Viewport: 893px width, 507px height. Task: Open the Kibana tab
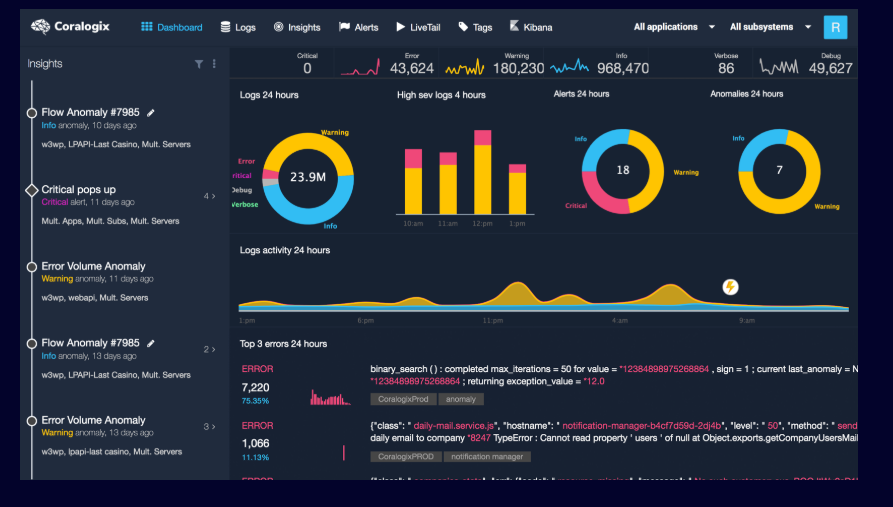point(530,27)
